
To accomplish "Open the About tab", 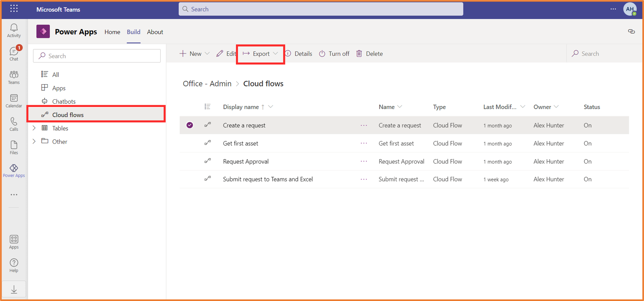I will coord(155,32).
